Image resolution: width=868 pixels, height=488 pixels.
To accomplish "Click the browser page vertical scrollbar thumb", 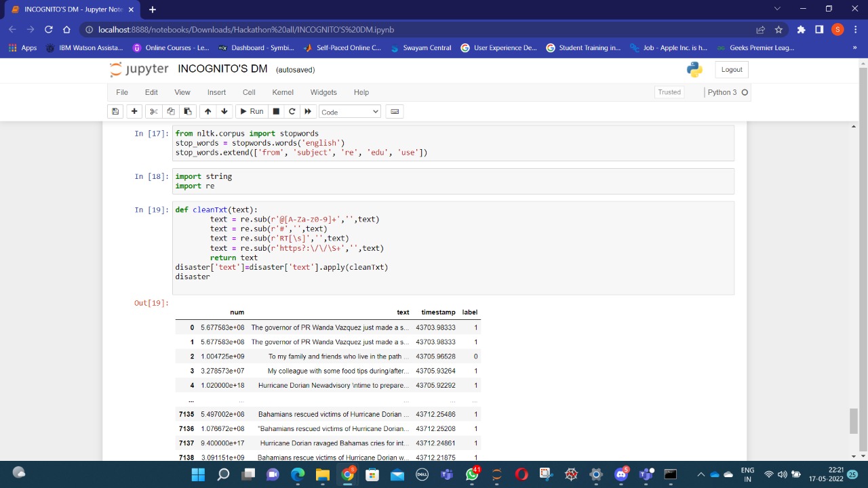I will [853, 421].
